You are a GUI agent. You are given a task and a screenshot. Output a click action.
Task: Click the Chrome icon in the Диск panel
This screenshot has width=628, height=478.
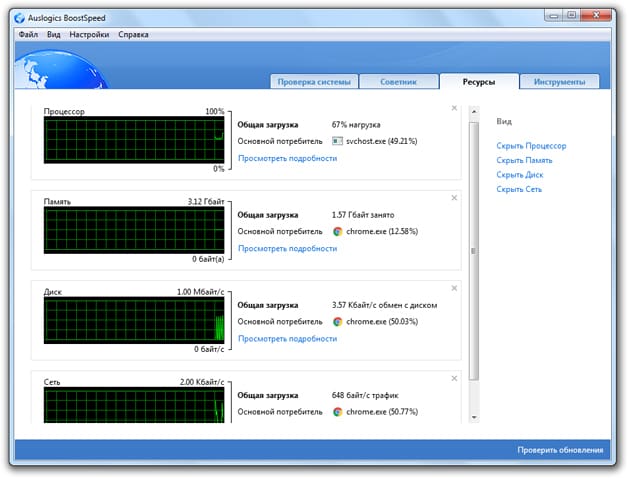(338, 321)
